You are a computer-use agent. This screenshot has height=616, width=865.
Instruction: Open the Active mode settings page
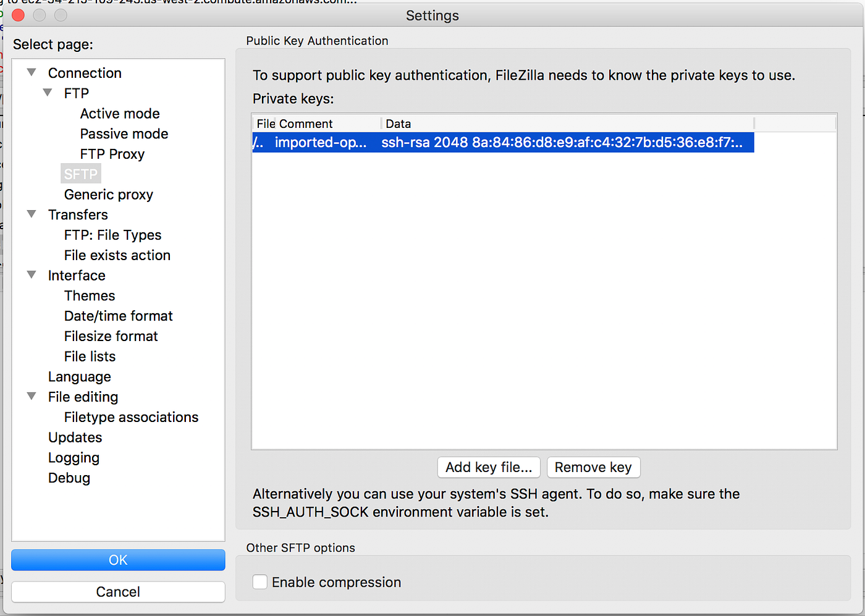pyautogui.click(x=119, y=113)
